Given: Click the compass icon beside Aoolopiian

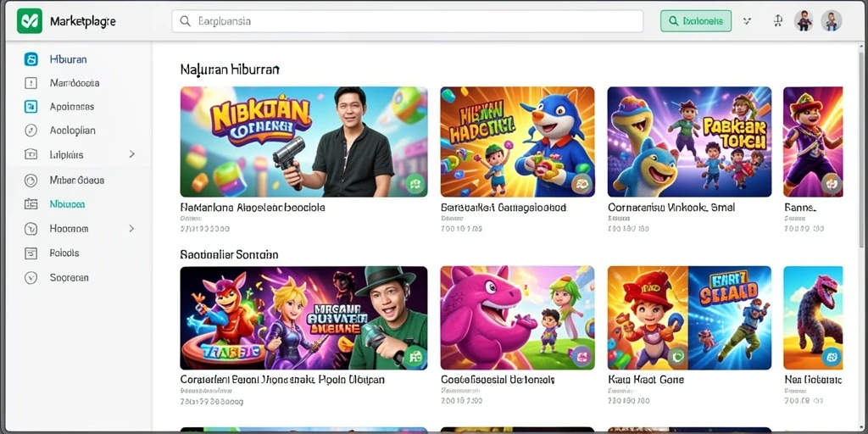Looking at the screenshot, I should point(31,131).
